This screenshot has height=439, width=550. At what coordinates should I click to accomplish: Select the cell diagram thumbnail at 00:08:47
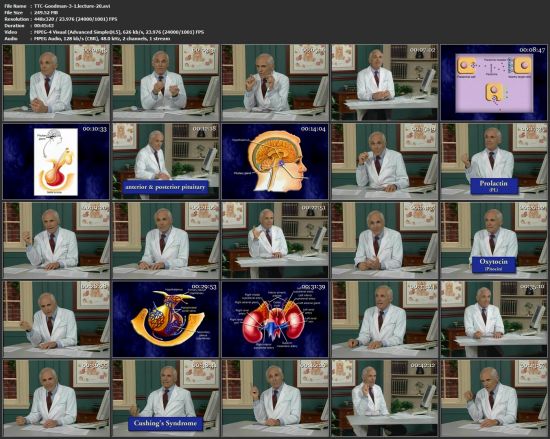point(494,83)
